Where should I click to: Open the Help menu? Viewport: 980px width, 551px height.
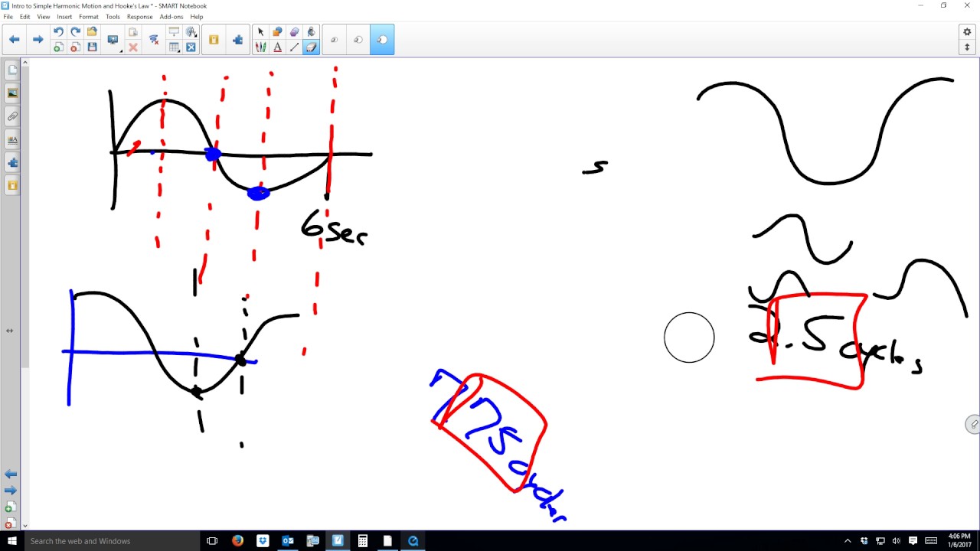pos(197,17)
